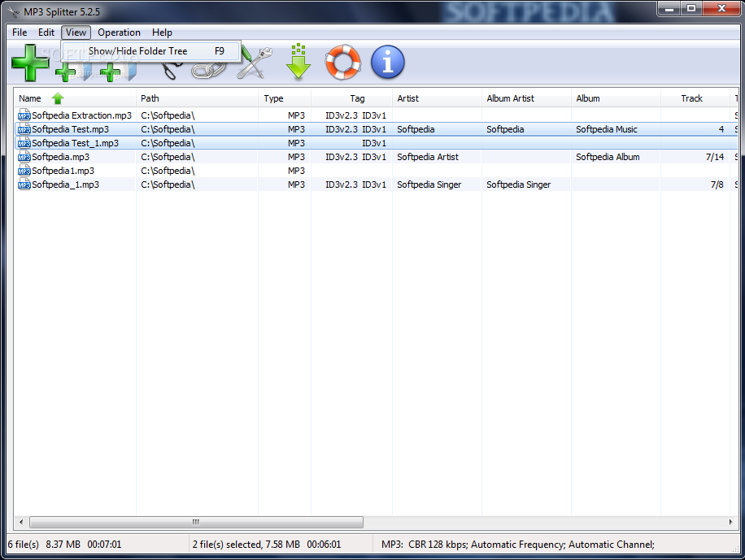Sort the list by the Artist column header
This screenshot has height=560, width=745.
tap(437, 98)
